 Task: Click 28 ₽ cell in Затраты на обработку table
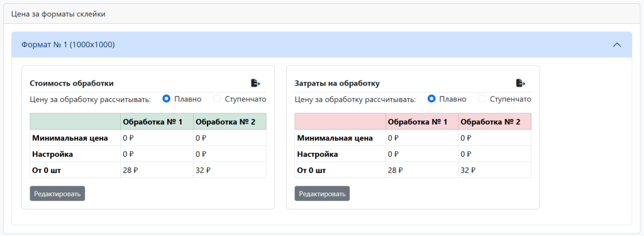point(422,170)
